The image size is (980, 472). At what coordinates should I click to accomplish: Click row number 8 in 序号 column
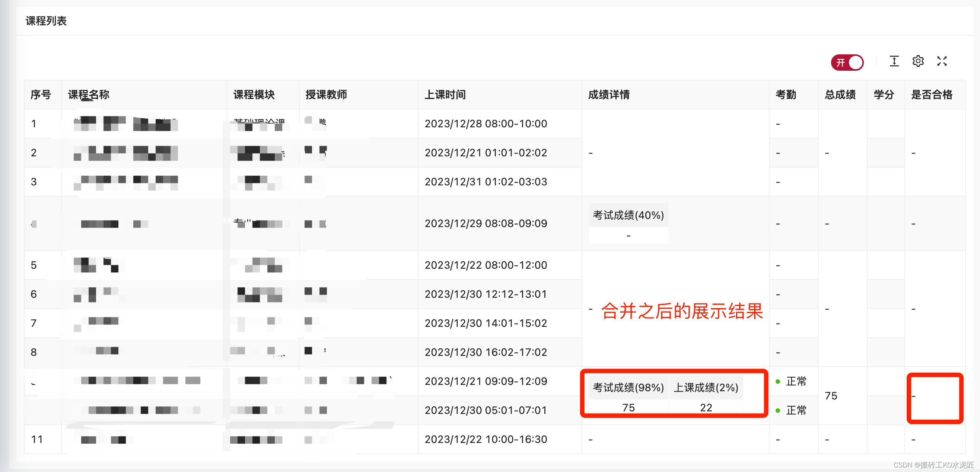coord(34,352)
